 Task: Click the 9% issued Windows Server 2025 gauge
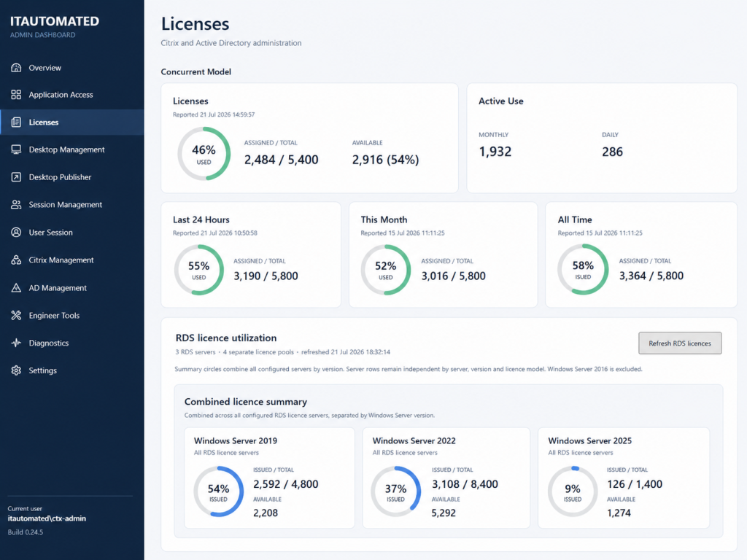tap(573, 492)
